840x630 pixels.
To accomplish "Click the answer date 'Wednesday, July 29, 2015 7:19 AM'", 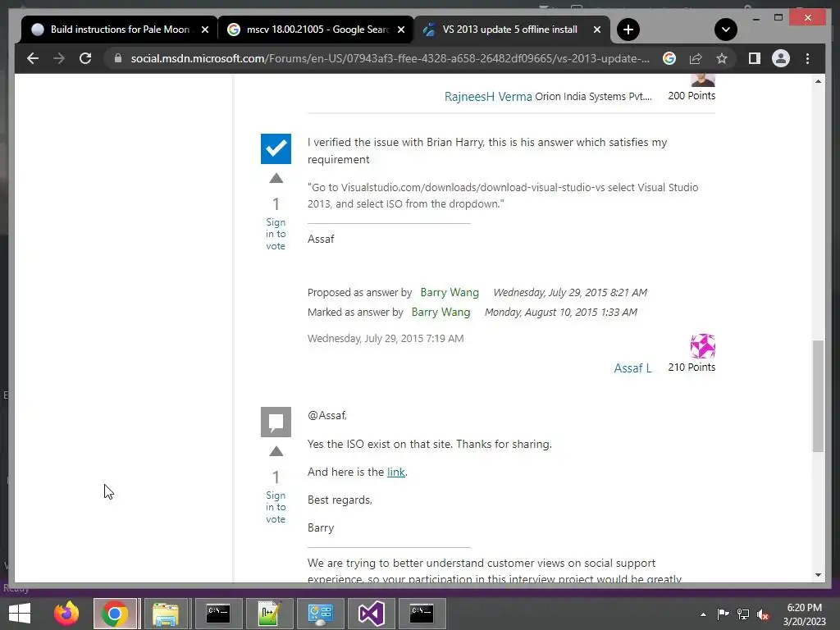I will pos(386,339).
